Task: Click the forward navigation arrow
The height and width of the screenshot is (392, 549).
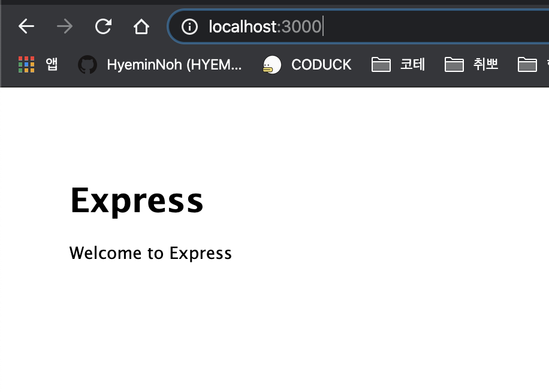Action: pyautogui.click(x=65, y=26)
